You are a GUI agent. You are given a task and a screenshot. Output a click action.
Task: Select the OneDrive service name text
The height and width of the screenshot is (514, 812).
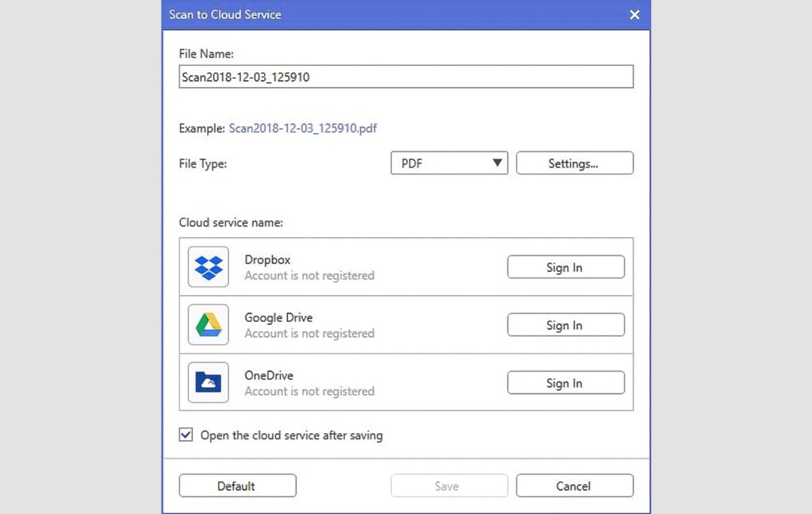coord(269,375)
